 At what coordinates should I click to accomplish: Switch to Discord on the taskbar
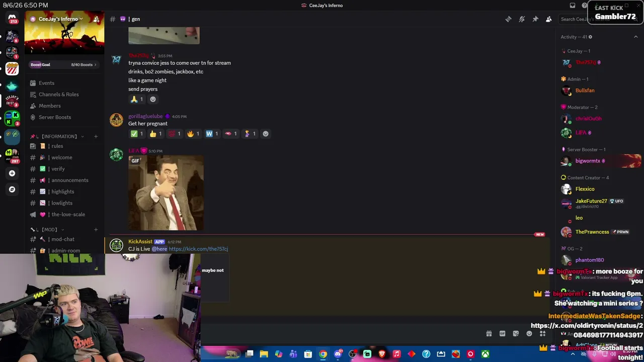tap(338, 354)
